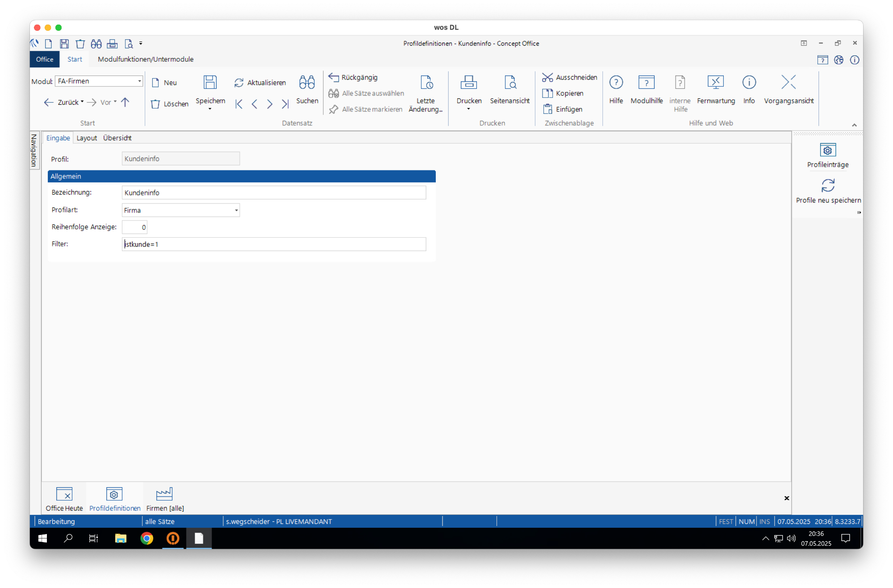This screenshot has height=588, width=893.
Task: Switch to the Layout tab
Action: click(87, 138)
